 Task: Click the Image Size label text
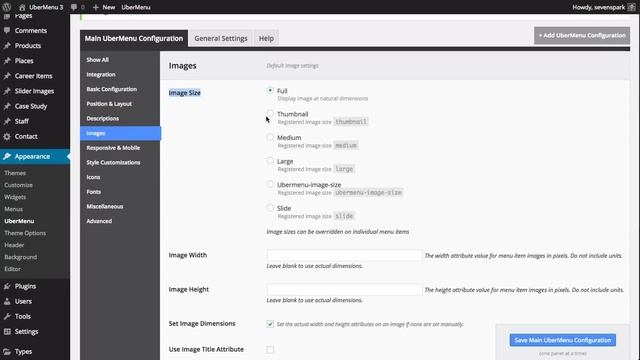(x=184, y=93)
